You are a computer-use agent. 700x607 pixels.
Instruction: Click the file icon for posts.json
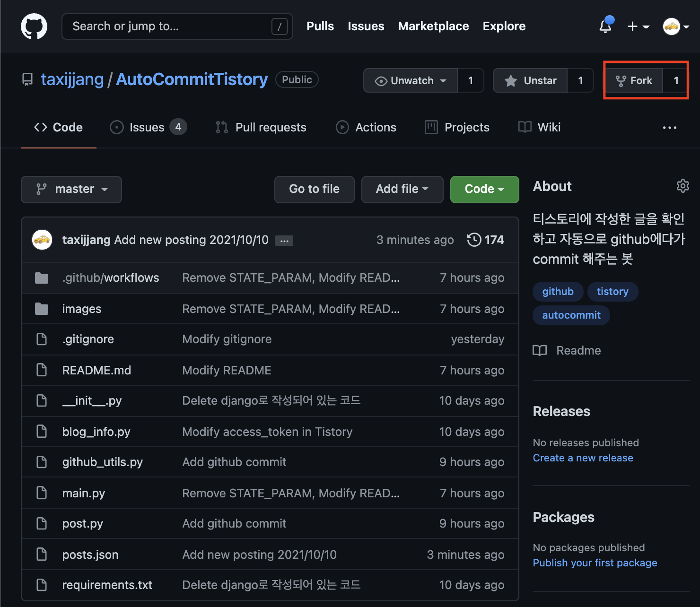point(42,555)
